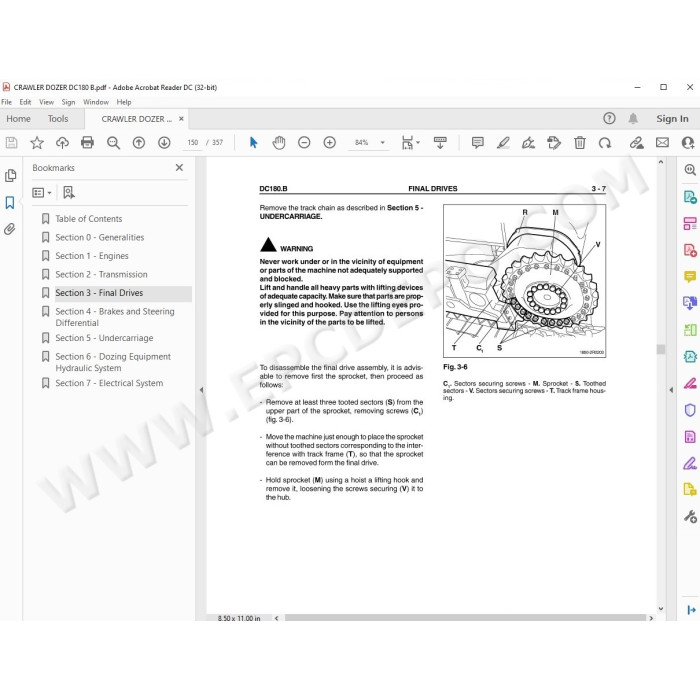
Task: Click the vertical scrollbar thumb
Action: tap(661, 349)
